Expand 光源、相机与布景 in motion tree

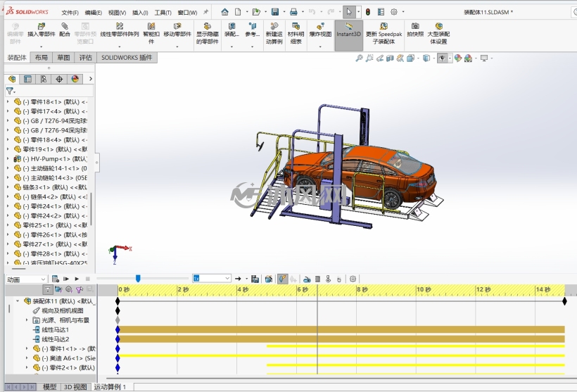pyautogui.click(x=27, y=320)
